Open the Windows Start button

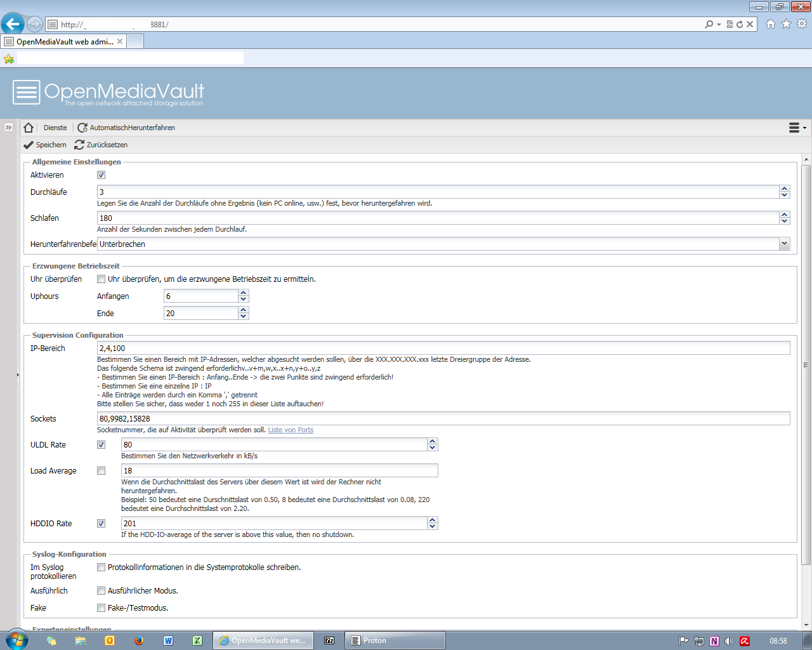pyautogui.click(x=16, y=640)
